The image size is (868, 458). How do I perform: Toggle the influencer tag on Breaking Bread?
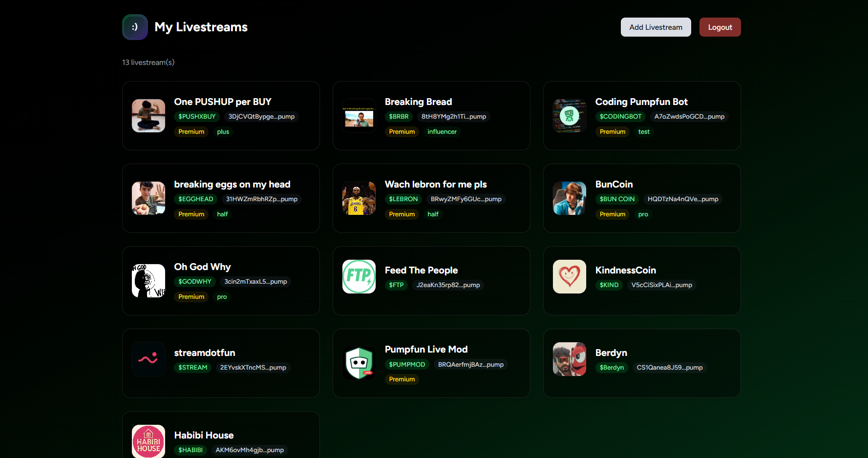pyautogui.click(x=442, y=131)
